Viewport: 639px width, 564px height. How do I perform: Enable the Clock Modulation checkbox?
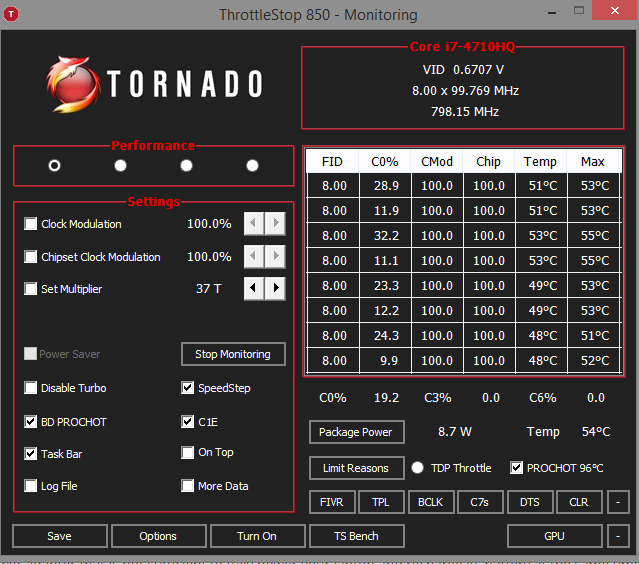point(31,224)
